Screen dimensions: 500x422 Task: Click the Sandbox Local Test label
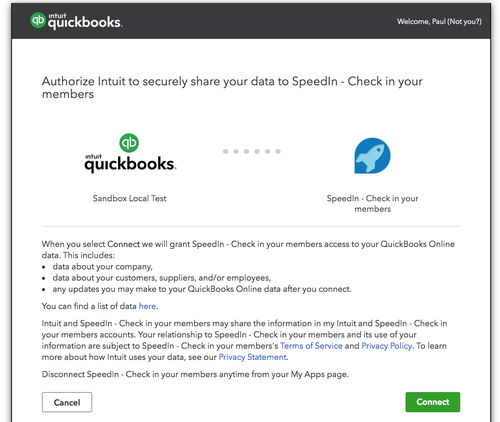tap(129, 198)
